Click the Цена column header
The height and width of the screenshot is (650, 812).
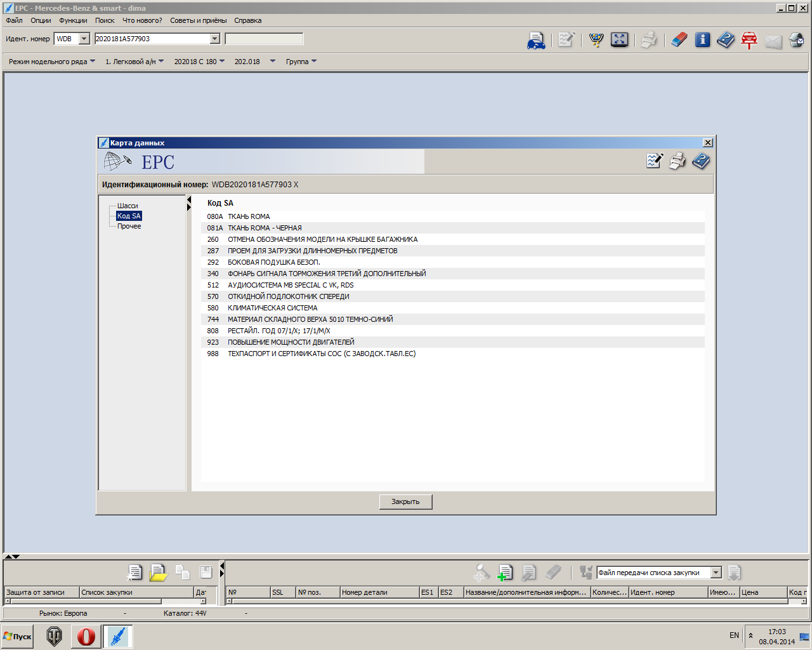point(763,592)
